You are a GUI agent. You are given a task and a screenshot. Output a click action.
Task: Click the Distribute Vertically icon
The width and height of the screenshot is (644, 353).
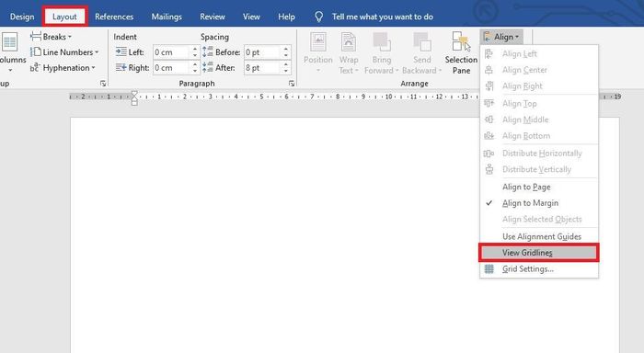489,169
